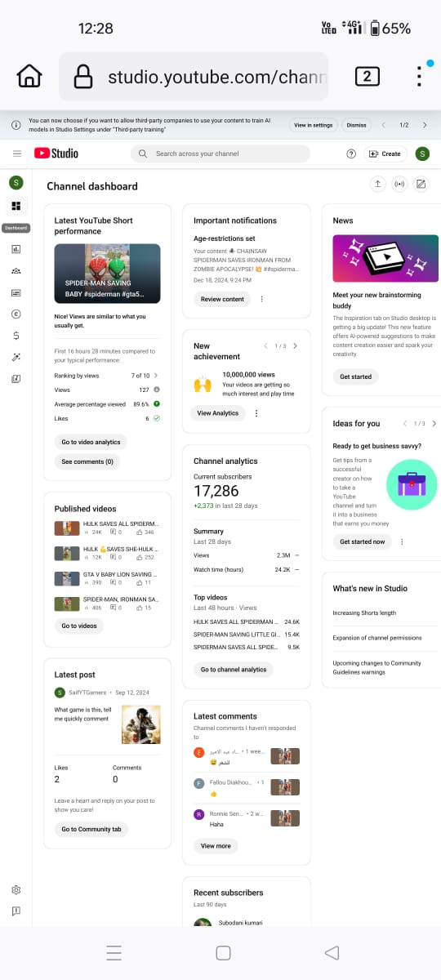This screenshot has height=980, width=441.
Task: Click the Dismiss banner button
Action: coord(356,125)
